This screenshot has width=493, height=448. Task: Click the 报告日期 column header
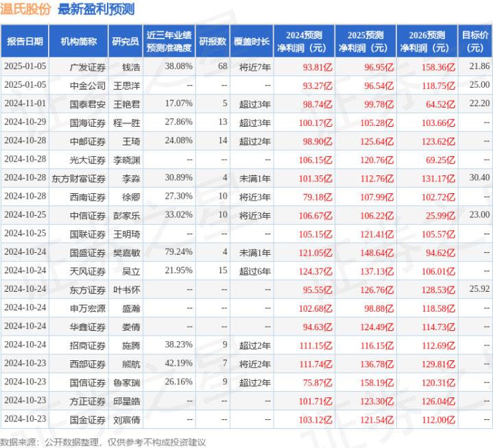[x=25, y=41]
